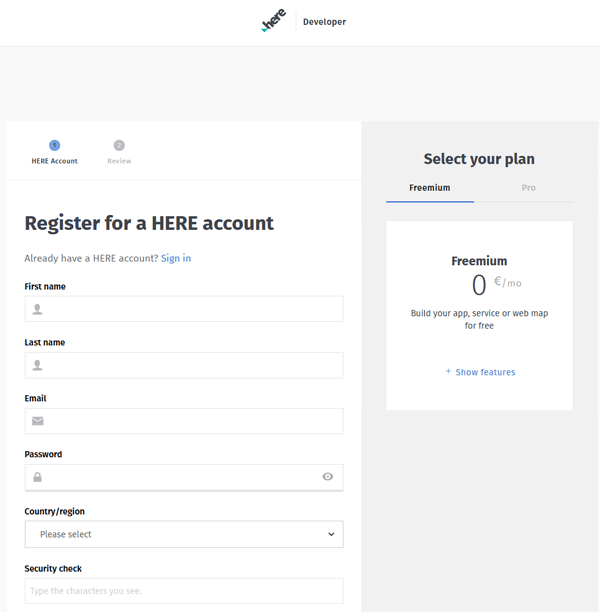Click the envelope icon in Email field
Viewport: 600px width, 612px height.
(37, 421)
